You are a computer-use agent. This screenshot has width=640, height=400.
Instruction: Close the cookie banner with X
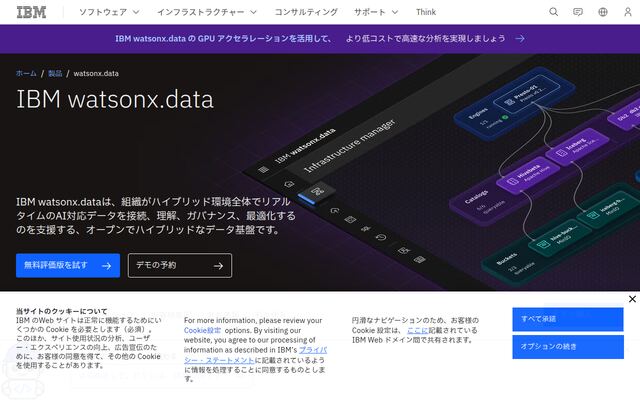click(632, 299)
